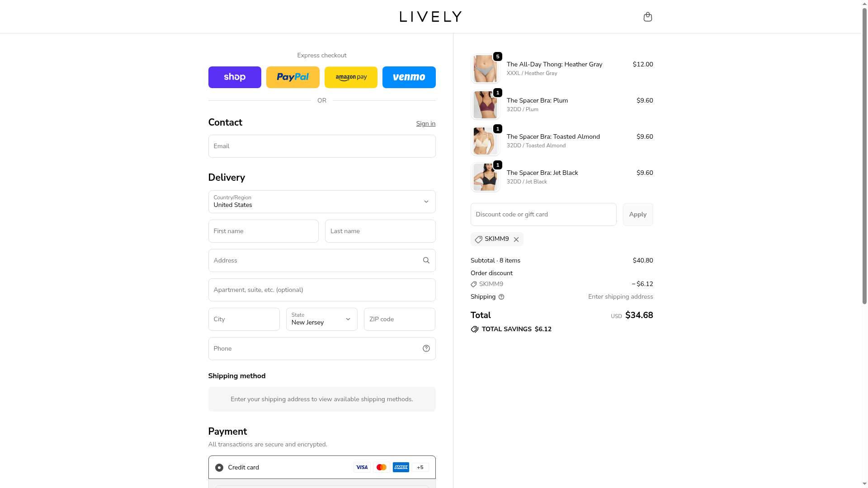The image size is (868, 488).
Task: Click the LIVELY logo
Action: (x=430, y=17)
